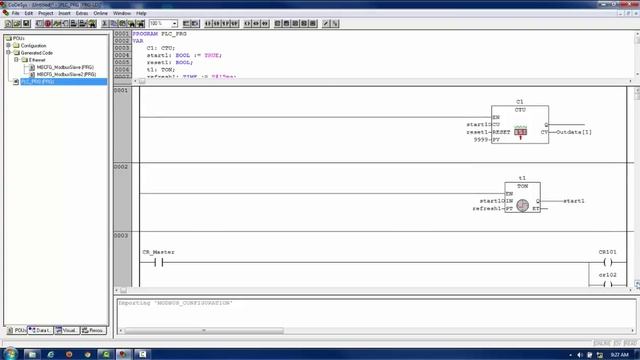
Task: Click the Windows Start button
Action: (x=10, y=353)
